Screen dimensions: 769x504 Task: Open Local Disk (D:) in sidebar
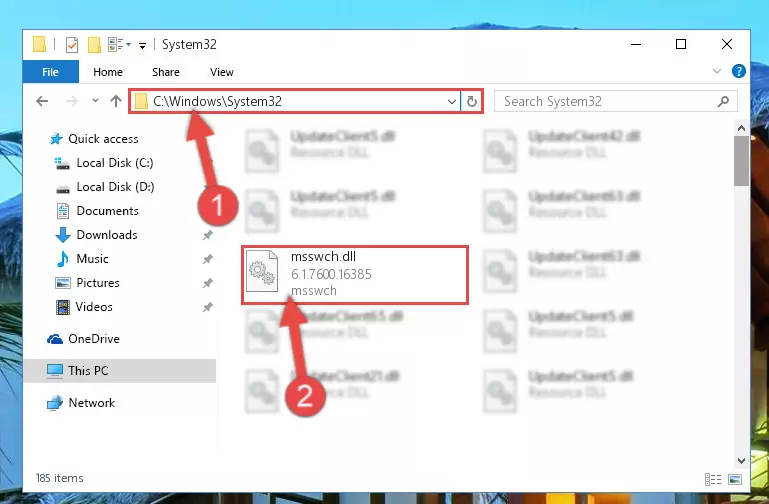pos(115,187)
